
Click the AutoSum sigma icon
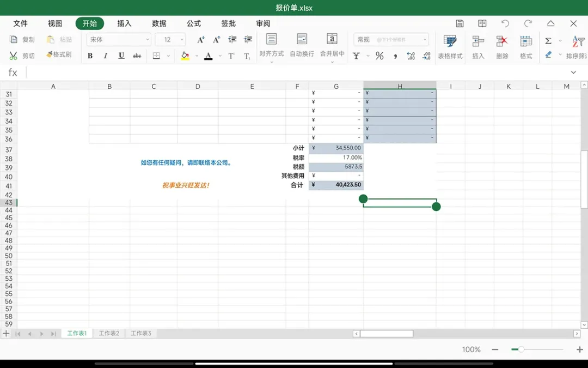[x=548, y=40]
